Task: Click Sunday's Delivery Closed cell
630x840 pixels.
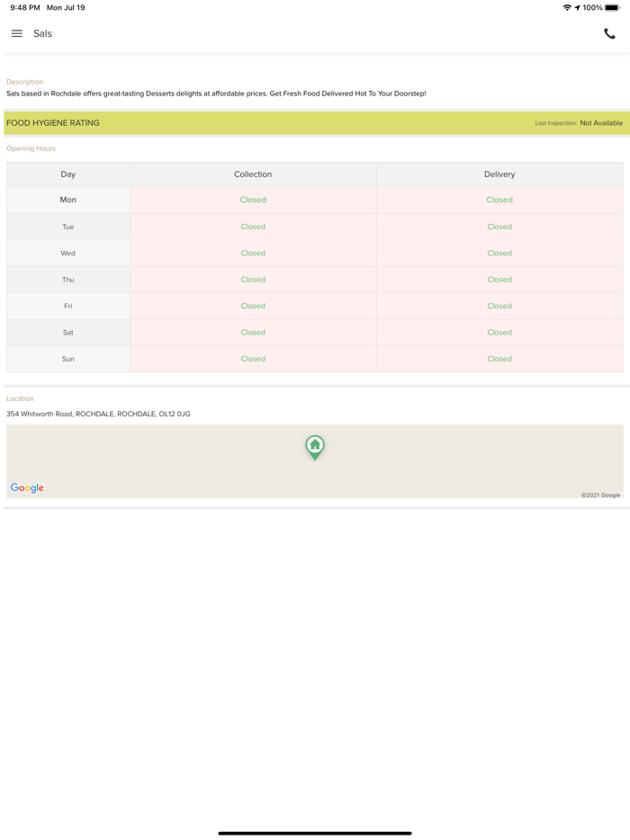Action: click(499, 359)
